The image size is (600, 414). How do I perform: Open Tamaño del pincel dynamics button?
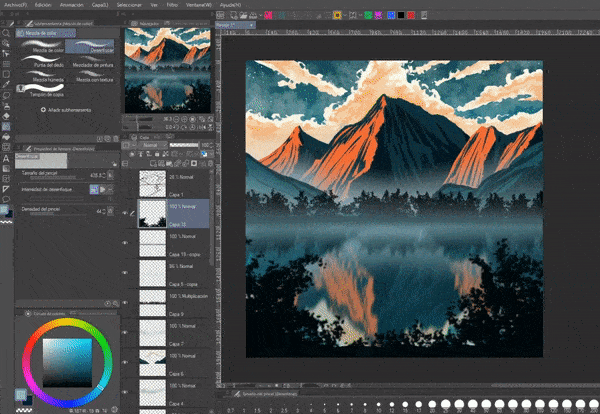pyautogui.click(x=110, y=176)
